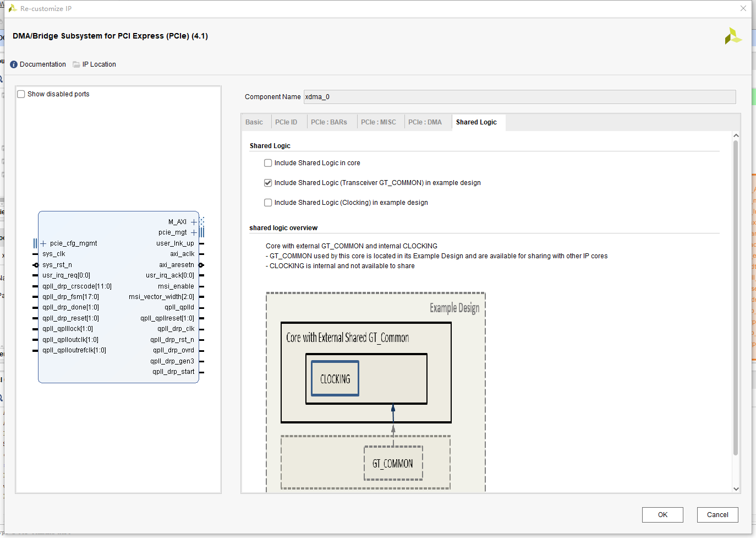Switch to the Basic tab
Viewport: 756px width, 538px height.
coord(255,122)
